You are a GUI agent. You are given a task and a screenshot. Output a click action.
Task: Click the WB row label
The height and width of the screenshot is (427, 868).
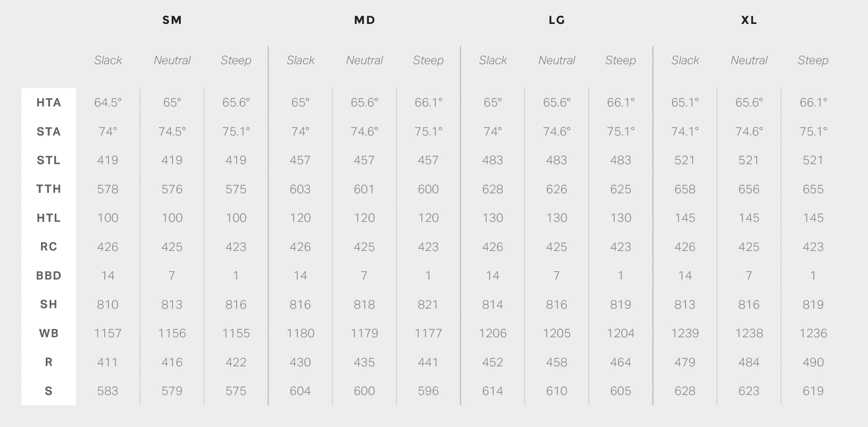pos(49,333)
